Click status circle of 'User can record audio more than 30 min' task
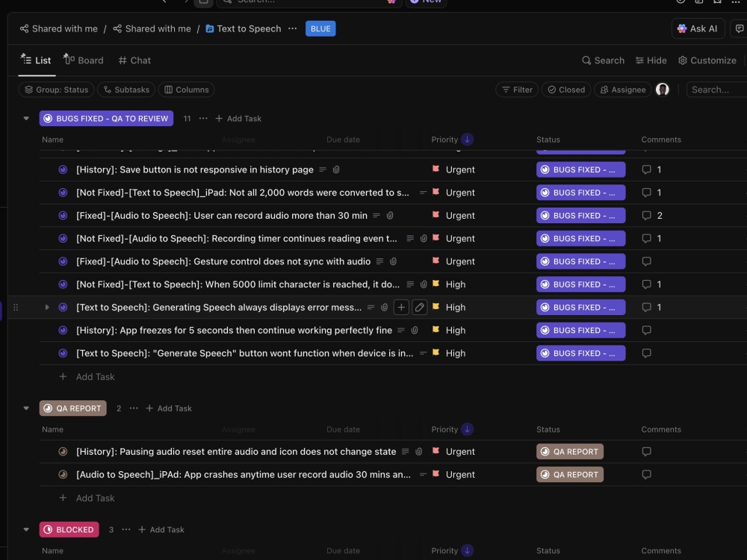 [x=63, y=215]
